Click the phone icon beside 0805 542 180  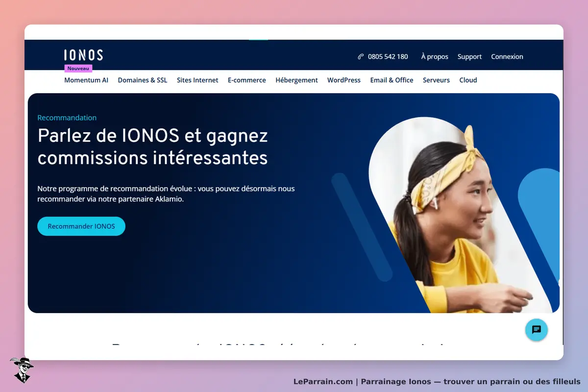(x=361, y=57)
